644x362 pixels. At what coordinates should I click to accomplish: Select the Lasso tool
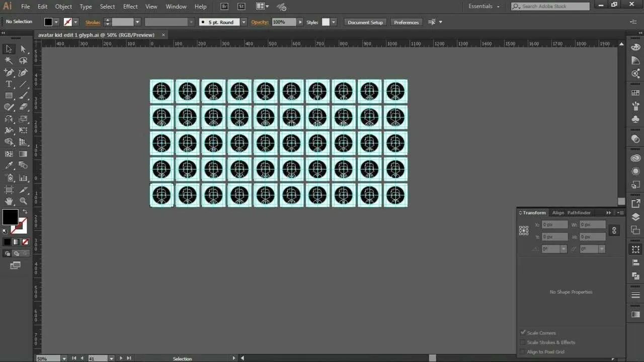point(23,60)
